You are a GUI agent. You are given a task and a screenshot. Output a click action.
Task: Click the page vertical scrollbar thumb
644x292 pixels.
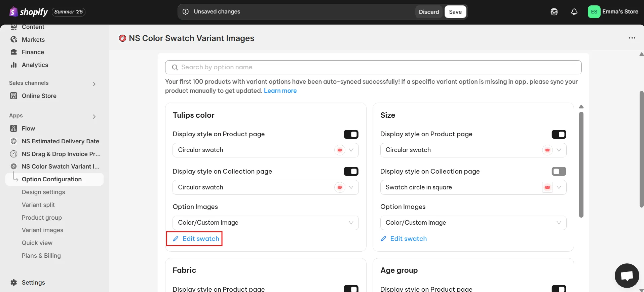(642, 149)
